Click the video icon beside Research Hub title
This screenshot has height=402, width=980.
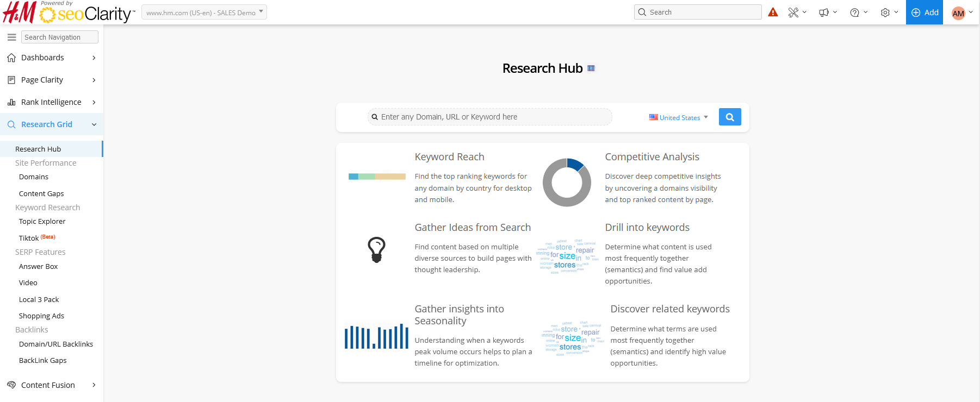click(x=591, y=68)
